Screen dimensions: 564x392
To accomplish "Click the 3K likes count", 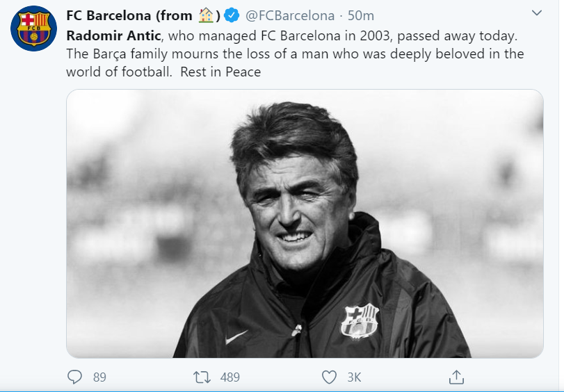I will (354, 377).
